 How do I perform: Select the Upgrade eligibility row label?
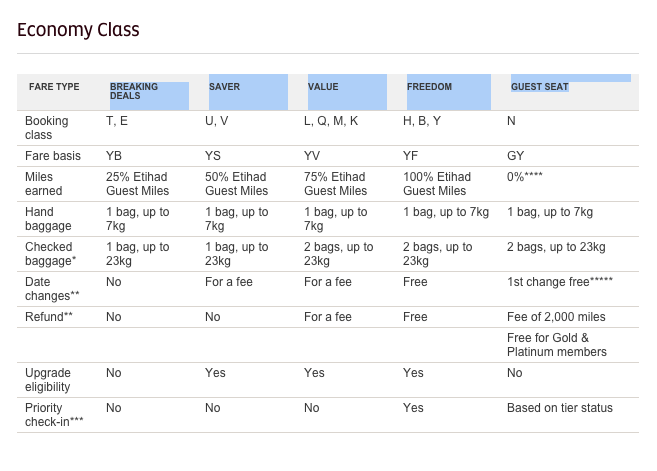coord(48,380)
